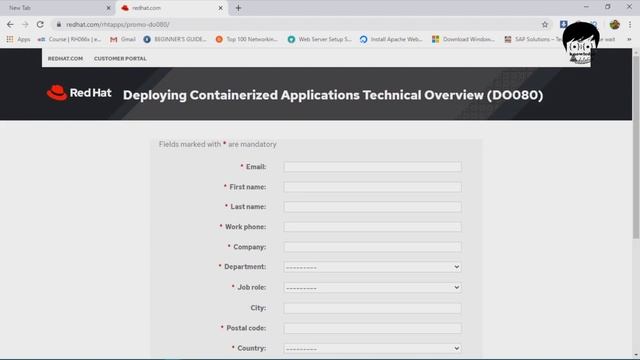Image resolution: width=640 pixels, height=360 pixels.
Task: Go back to the previous page
Action: click(10, 24)
